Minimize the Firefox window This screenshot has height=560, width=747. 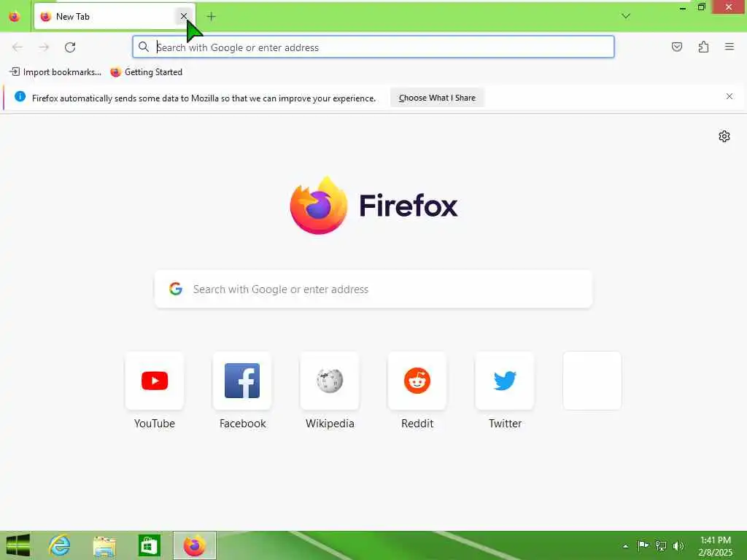coord(683,7)
